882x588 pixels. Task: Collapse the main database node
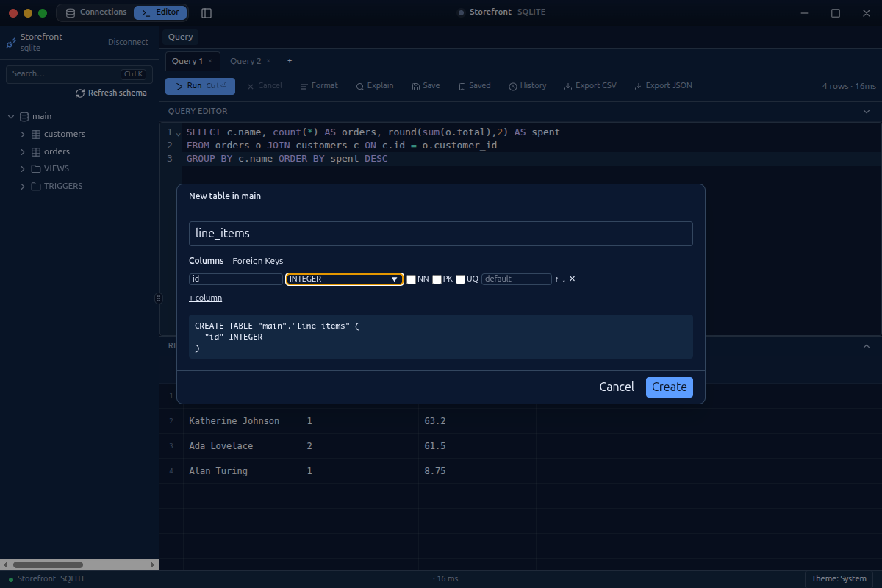tap(11, 116)
